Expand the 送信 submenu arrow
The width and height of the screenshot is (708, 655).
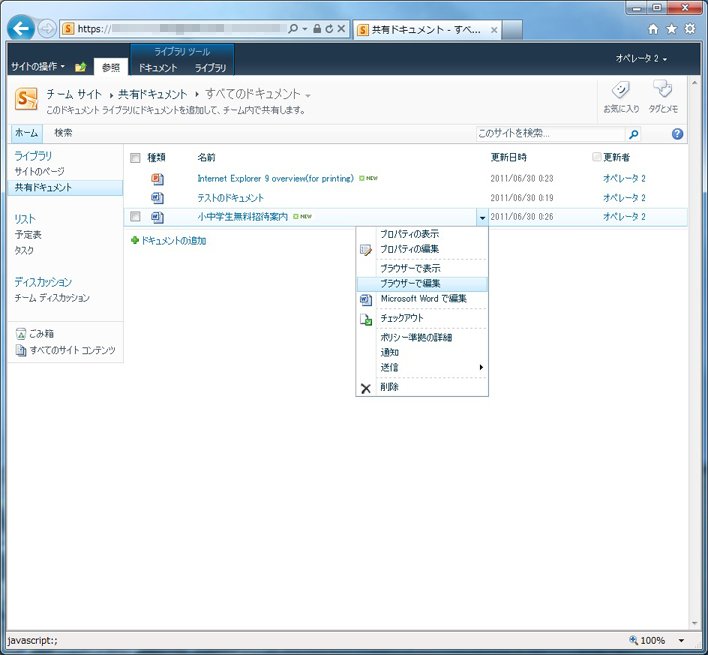tap(481, 367)
